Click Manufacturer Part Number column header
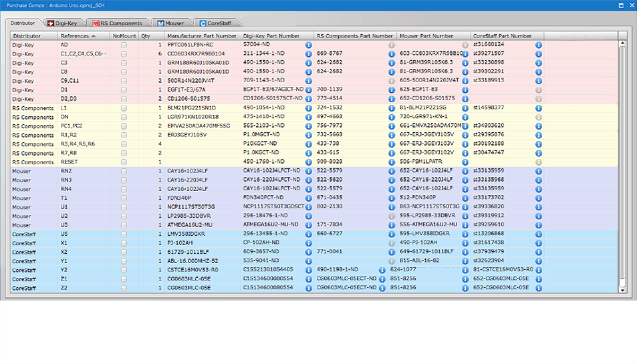This screenshot has width=637, height=364. [x=203, y=35]
